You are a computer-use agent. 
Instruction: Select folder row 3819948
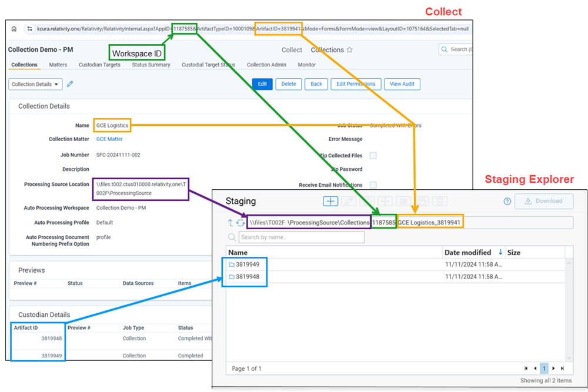396,277
